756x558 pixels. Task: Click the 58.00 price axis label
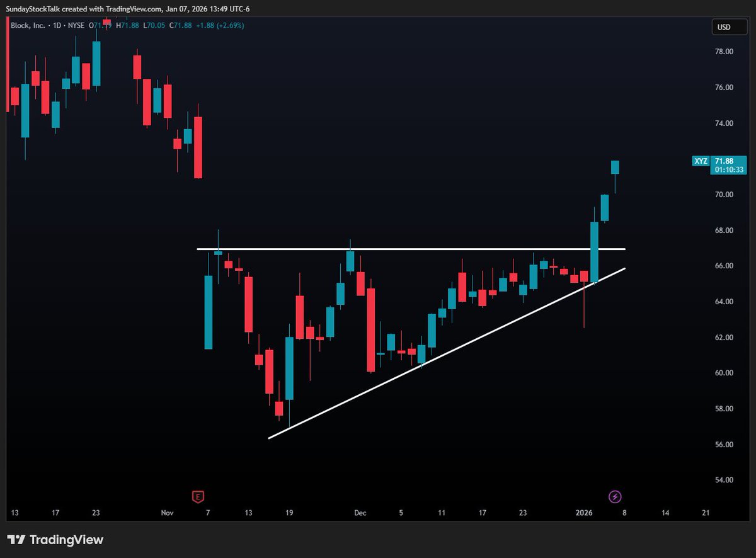(724, 409)
